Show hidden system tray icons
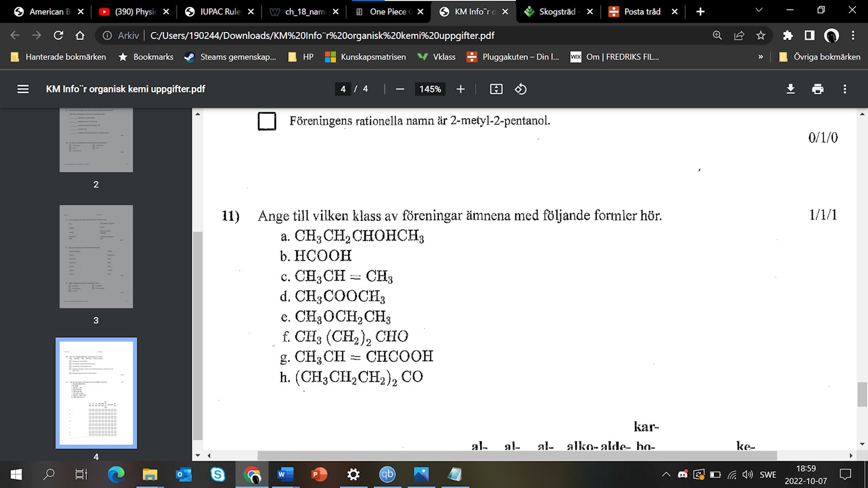 coord(666,474)
